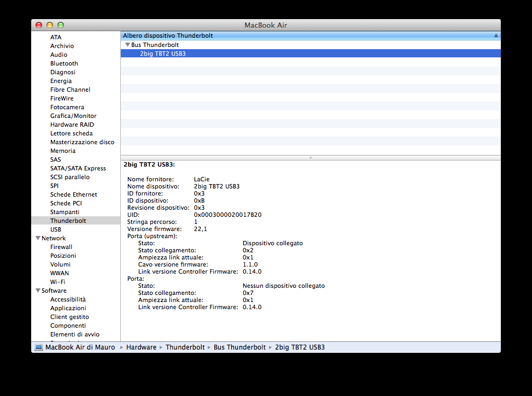Zoom window with the green button
Screen dimensions: 532x396
[x=60, y=25]
